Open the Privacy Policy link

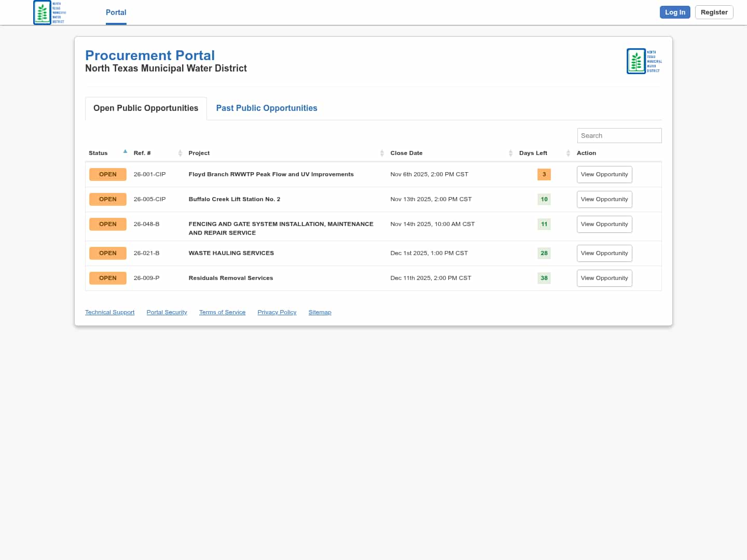276,312
